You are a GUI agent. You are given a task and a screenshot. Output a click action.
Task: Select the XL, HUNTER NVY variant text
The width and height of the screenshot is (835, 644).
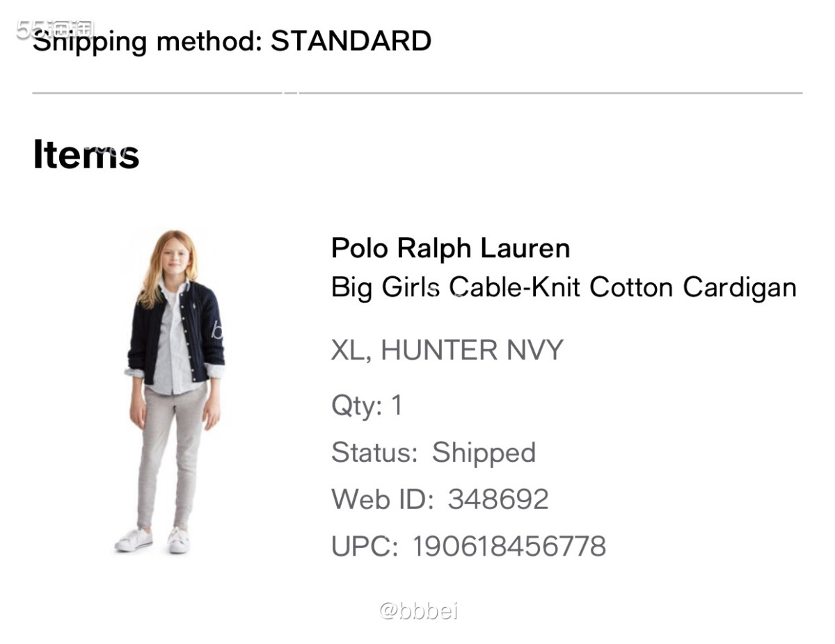point(447,350)
